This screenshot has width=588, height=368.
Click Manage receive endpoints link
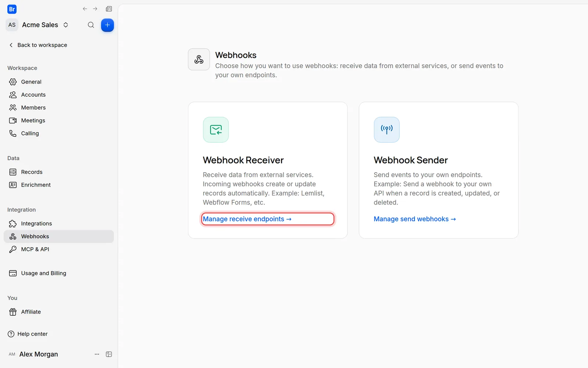(247, 219)
